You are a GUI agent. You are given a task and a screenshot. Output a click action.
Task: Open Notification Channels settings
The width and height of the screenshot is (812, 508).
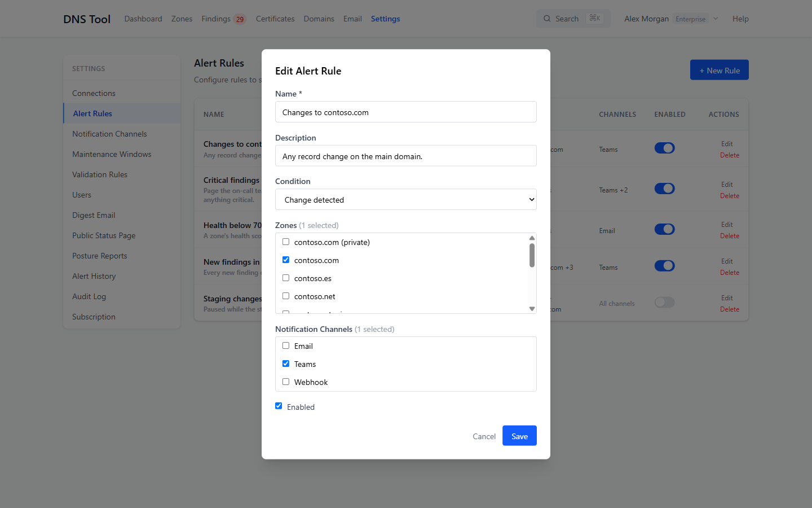(x=122, y=134)
